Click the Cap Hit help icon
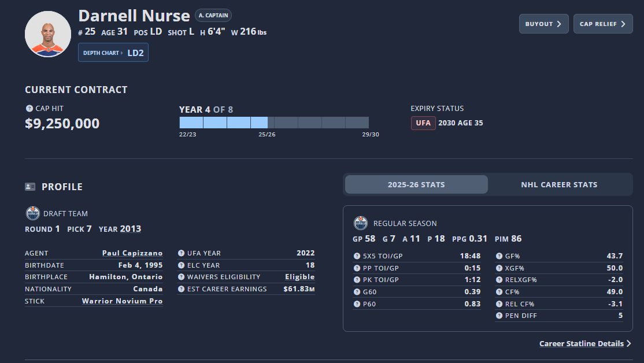The width and height of the screenshot is (644, 363). tap(29, 109)
